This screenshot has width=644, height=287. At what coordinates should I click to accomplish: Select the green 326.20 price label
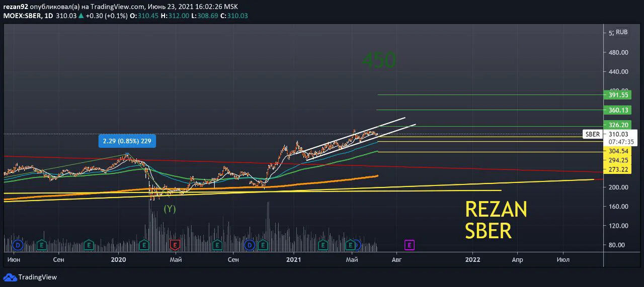click(x=618, y=125)
